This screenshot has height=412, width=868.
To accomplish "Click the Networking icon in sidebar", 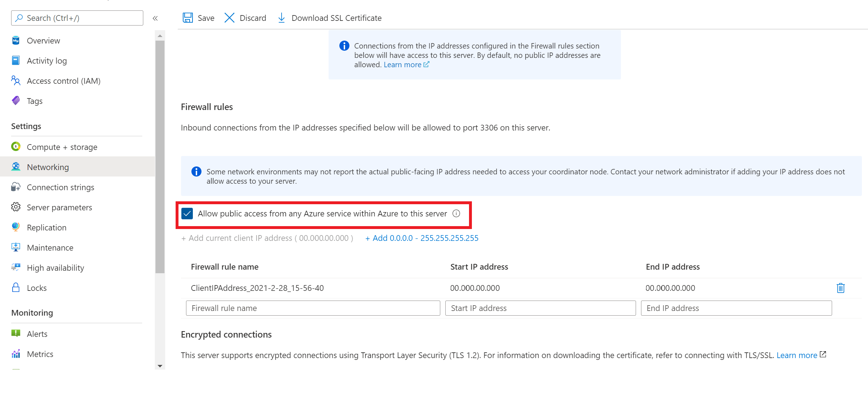I will pyautogui.click(x=16, y=166).
